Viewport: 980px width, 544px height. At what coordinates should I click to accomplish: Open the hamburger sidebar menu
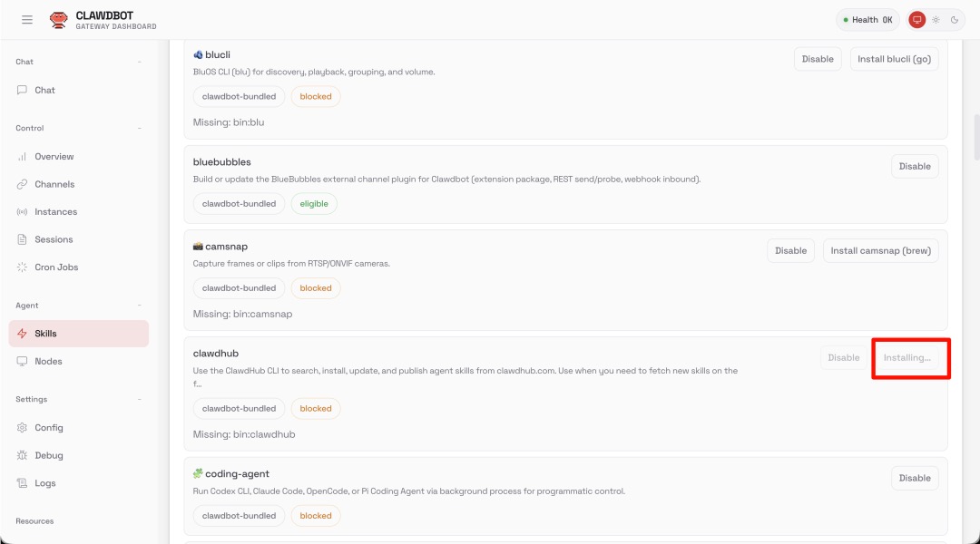(x=27, y=20)
